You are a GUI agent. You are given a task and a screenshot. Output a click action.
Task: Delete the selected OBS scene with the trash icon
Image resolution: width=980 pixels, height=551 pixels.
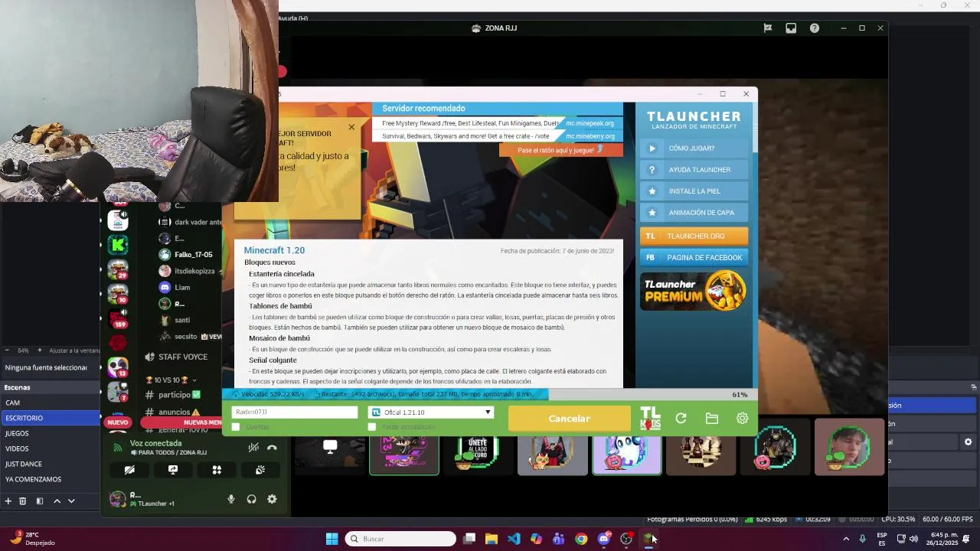point(23,501)
